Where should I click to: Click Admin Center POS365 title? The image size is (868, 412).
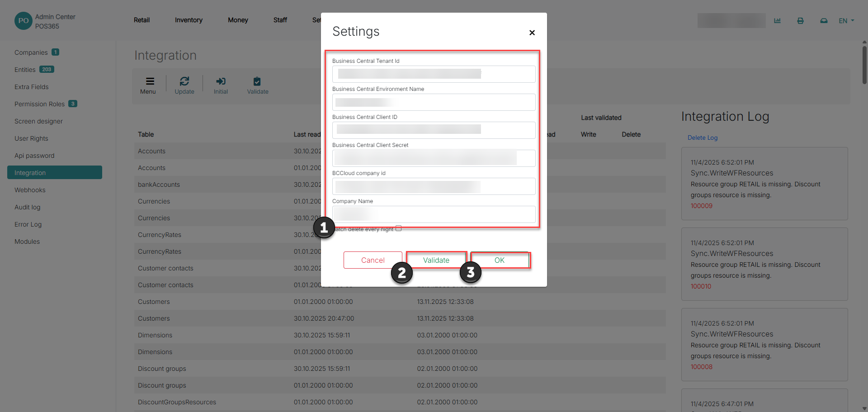coord(55,21)
